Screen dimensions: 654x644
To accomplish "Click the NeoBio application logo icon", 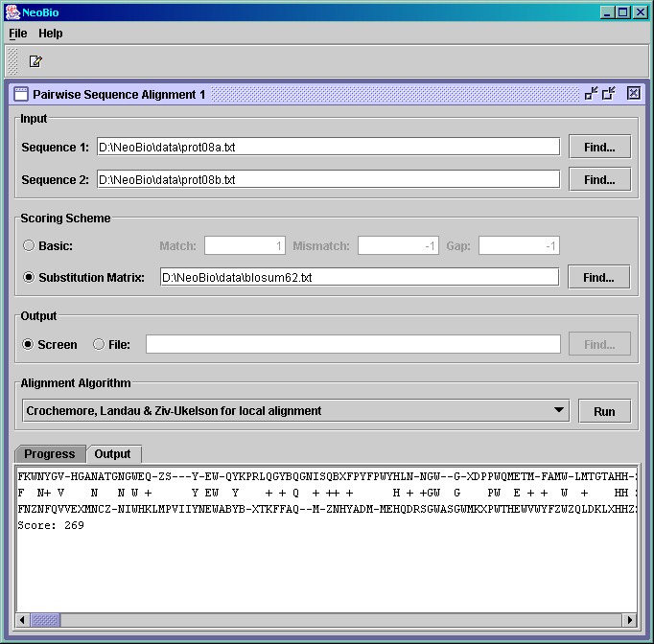I will 12,12.
